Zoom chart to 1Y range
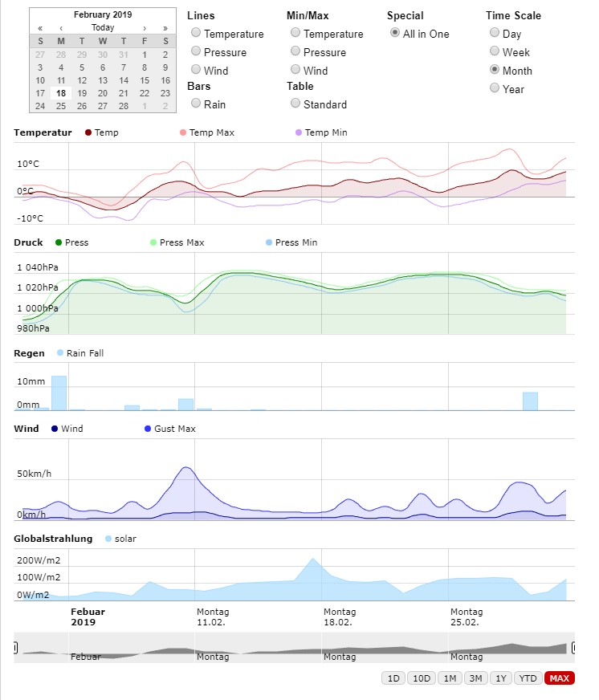The width and height of the screenshot is (599, 700). pyautogui.click(x=501, y=678)
